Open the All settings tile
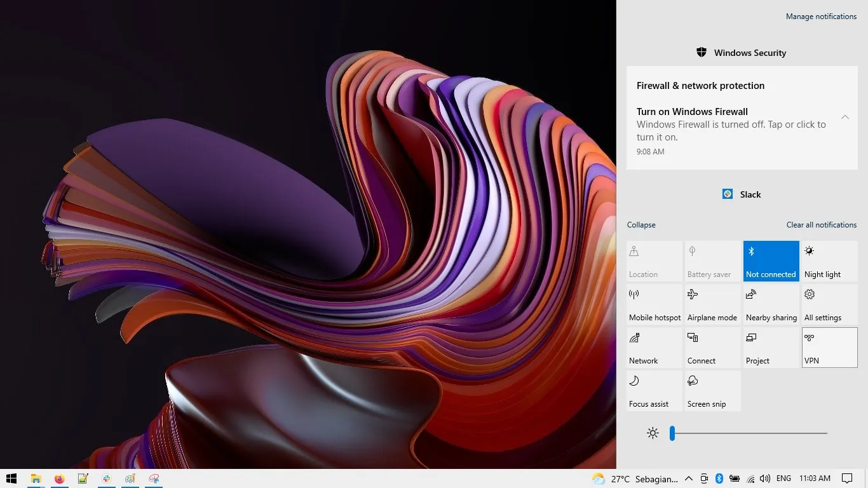Screen dimensions: 868x488 coord(829,304)
